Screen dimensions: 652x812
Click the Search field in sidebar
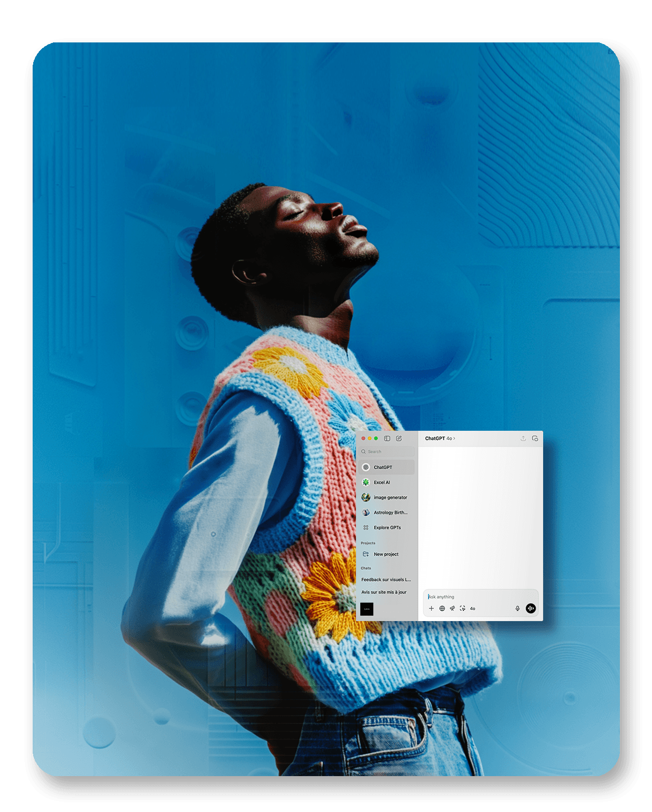pos(387,451)
